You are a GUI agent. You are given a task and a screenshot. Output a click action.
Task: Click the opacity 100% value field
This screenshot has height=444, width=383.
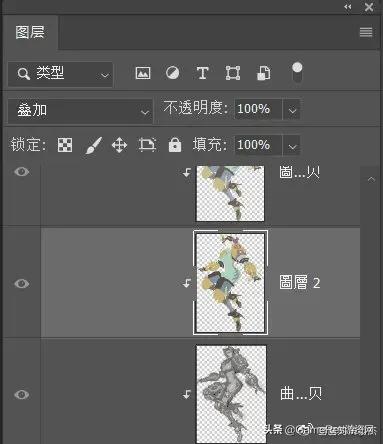258,109
